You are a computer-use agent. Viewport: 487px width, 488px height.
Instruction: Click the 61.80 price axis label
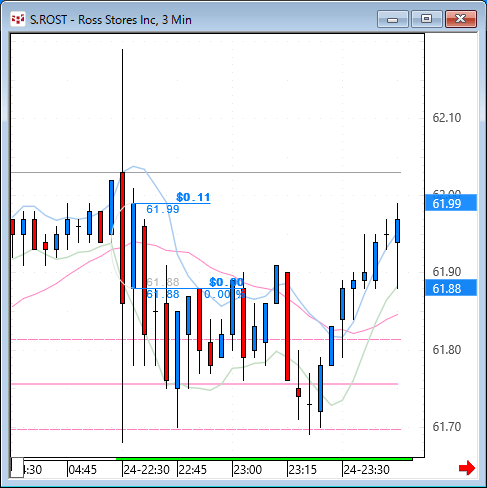pyautogui.click(x=446, y=350)
